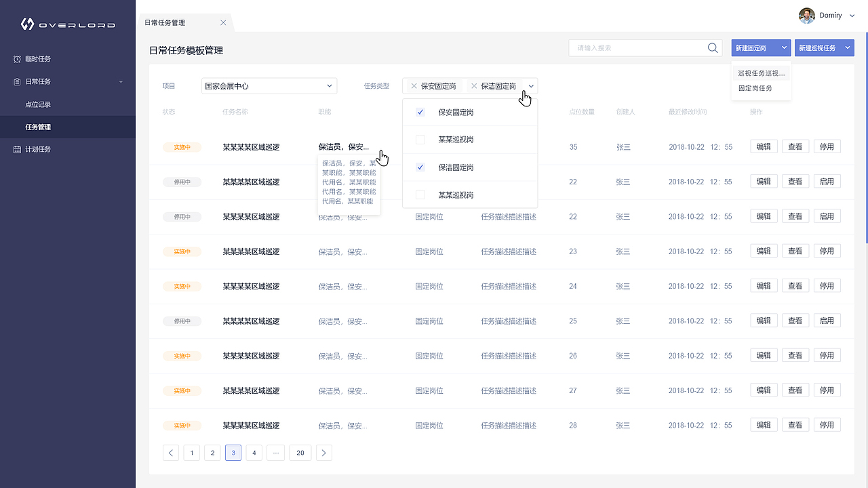Select 固定岗任务 from the dropdown menu
This screenshot has width=868, height=488.
pos(755,88)
